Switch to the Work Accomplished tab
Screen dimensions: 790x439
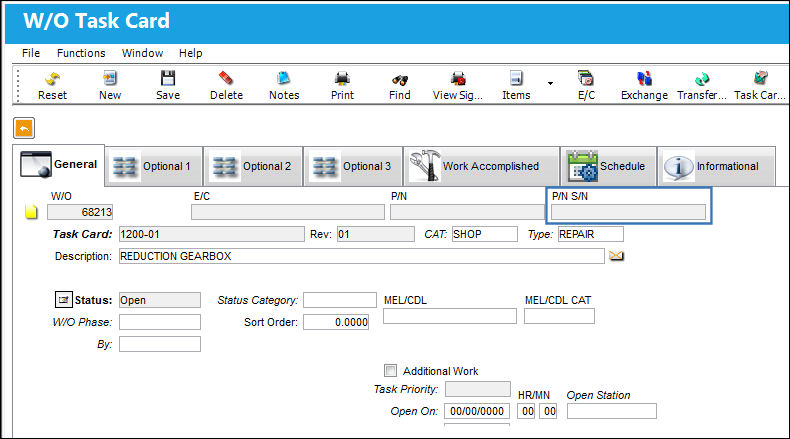pos(482,166)
